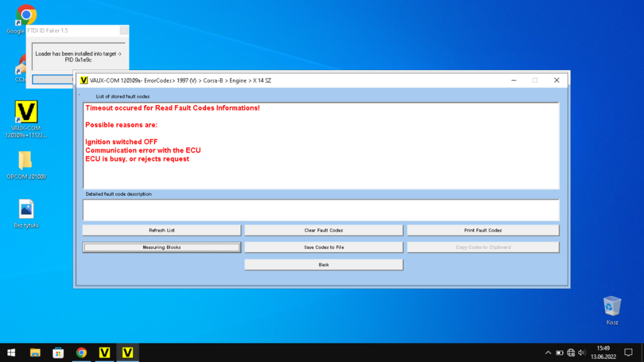644x362 pixels.
Task: Open the volume control in system tray
Action: 582,352
